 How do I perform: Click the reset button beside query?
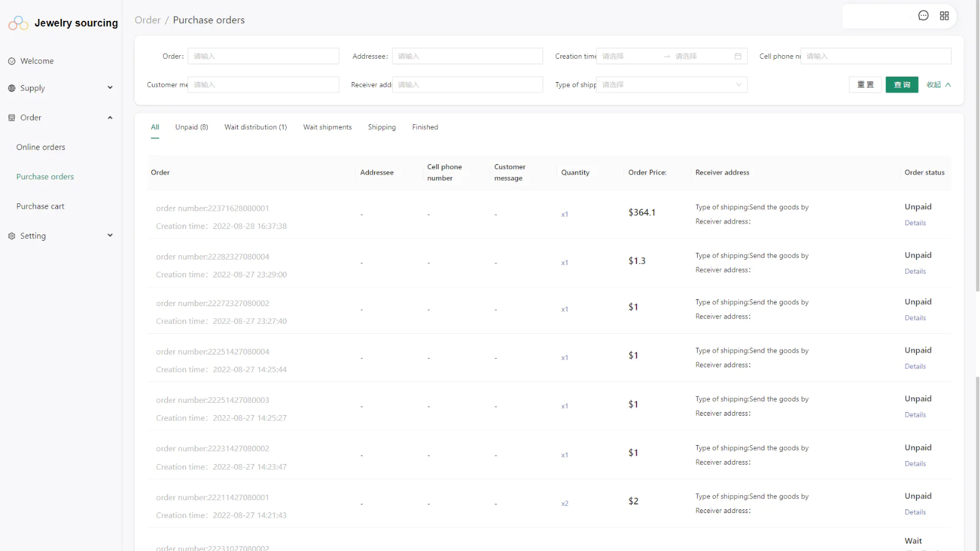[x=865, y=84]
